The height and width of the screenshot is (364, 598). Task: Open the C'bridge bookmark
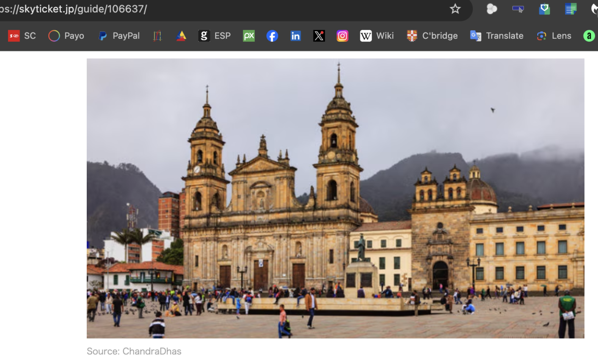pyautogui.click(x=432, y=36)
